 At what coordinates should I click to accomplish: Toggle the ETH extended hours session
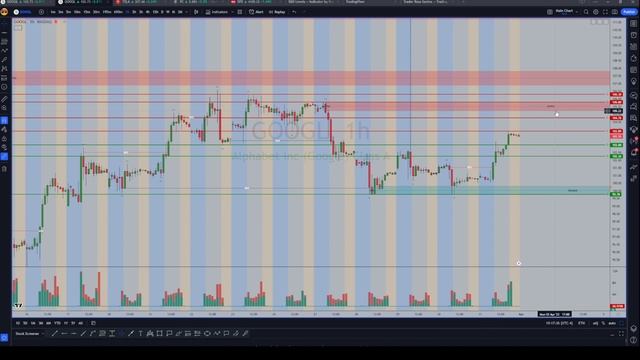click(581, 323)
